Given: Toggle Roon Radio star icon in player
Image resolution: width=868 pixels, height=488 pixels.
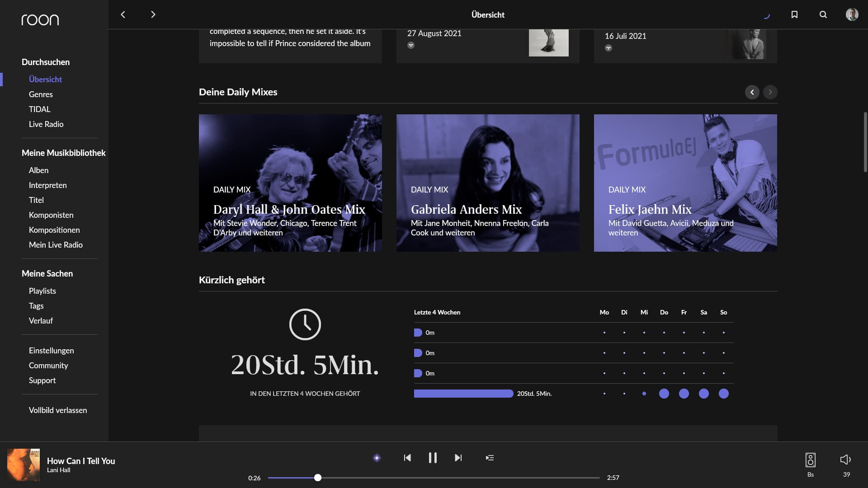Looking at the screenshot, I should (x=377, y=458).
